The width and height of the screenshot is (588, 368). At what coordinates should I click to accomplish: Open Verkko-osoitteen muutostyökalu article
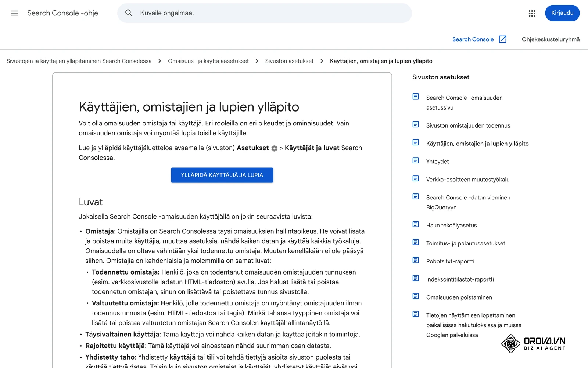coord(468,180)
